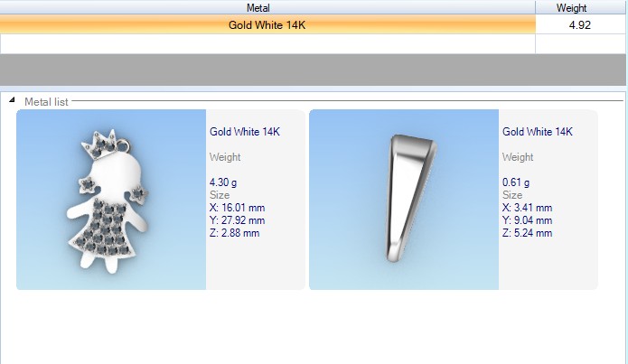Click the X: 16.01 mm size value
This screenshot has height=364, width=628.
(x=237, y=207)
